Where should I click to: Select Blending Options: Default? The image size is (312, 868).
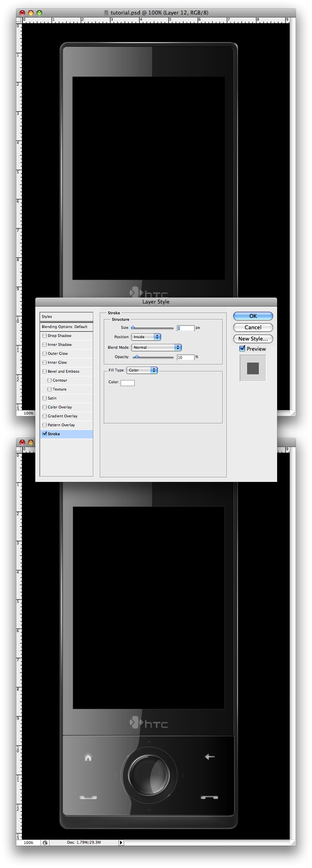67,327
